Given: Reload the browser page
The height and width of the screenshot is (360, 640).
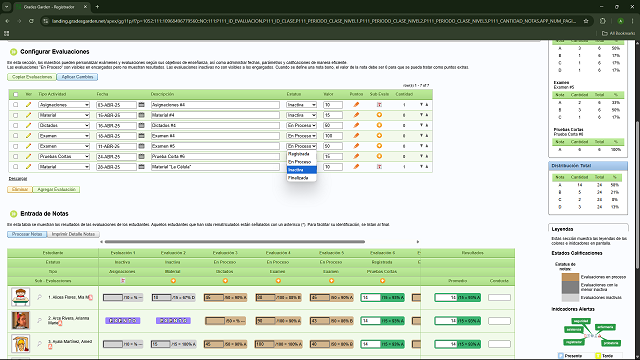Looking at the screenshot, I should click(31, 21).
